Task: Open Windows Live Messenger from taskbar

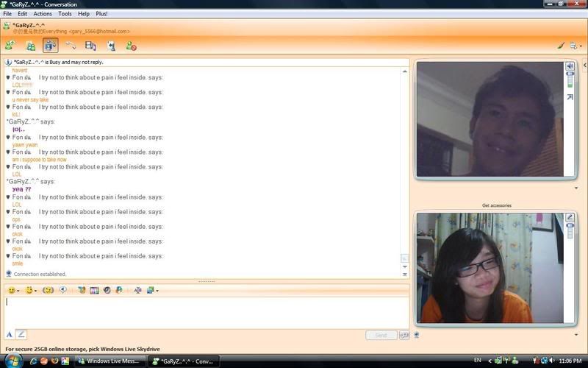Action: [109, 361]
